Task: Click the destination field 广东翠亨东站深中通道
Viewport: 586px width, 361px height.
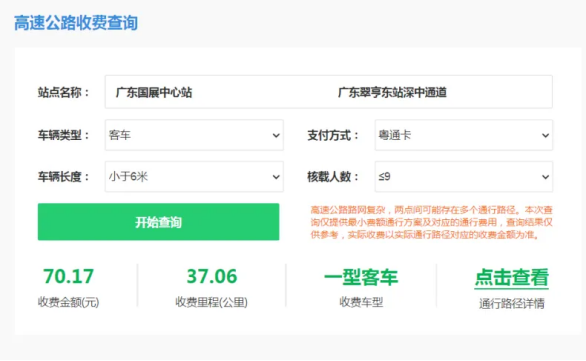Action: tap(392, 92)
